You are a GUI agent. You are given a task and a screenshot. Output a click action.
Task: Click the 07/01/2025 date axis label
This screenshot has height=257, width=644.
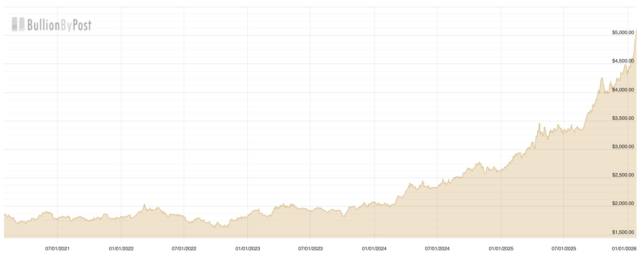coord(564,249)
